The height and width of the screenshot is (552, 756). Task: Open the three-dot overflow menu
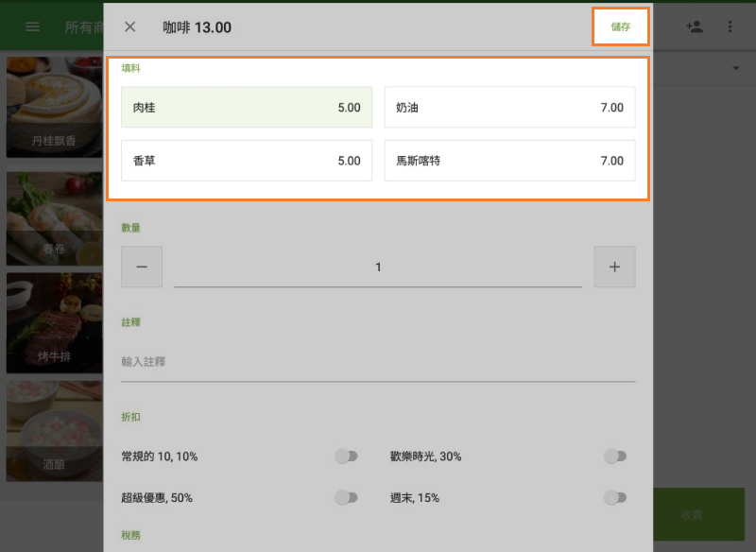730,26
